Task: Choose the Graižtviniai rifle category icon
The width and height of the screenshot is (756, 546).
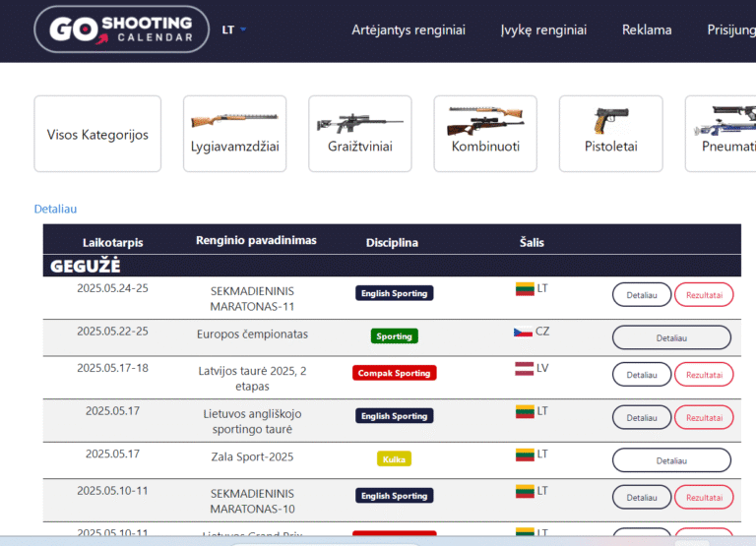Action: click(360, 123)
